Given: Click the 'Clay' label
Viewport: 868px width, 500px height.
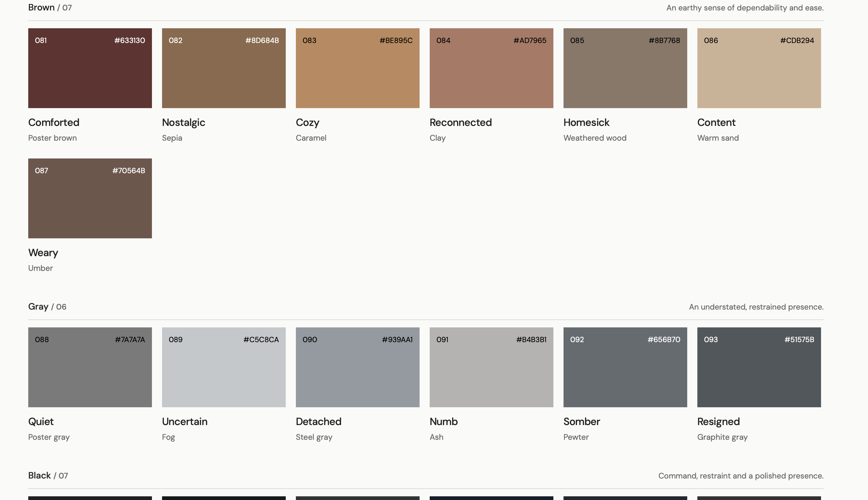Looking at the screenshot, I should pos(438,138).
